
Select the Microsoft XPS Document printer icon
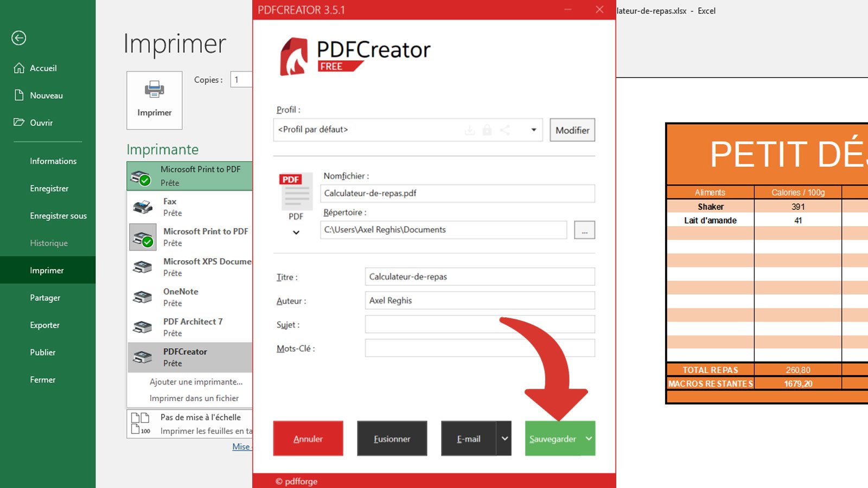(143, 267)
